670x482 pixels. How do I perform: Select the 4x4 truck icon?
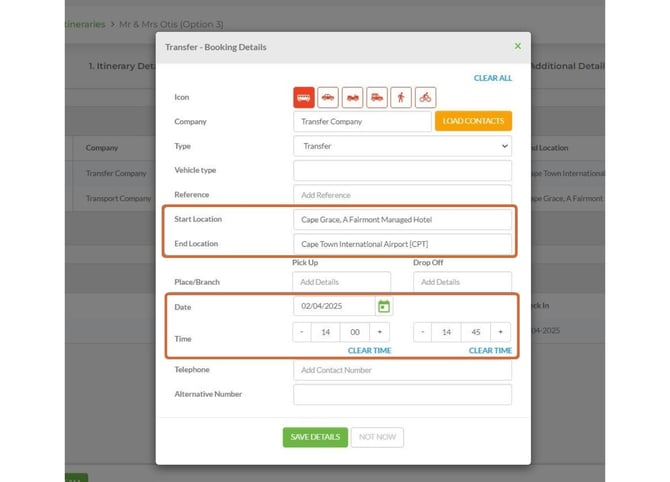coord(377,97)
